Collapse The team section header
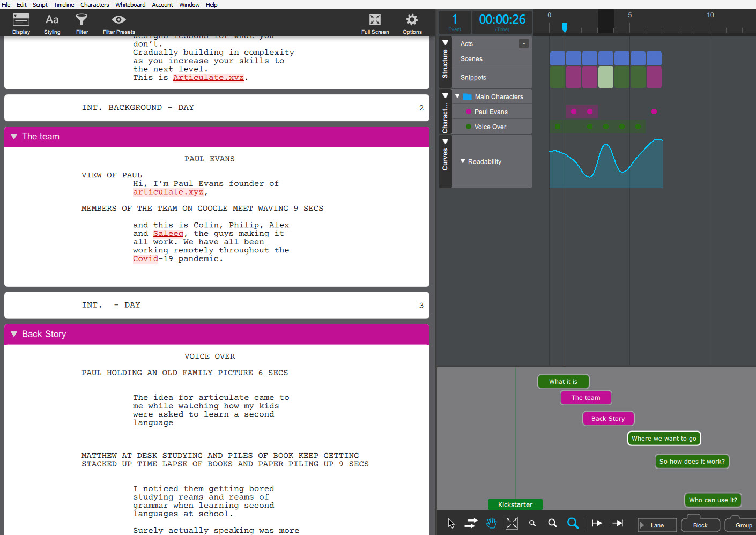Screen dimensions: 756x535 [x=14, y=137]
